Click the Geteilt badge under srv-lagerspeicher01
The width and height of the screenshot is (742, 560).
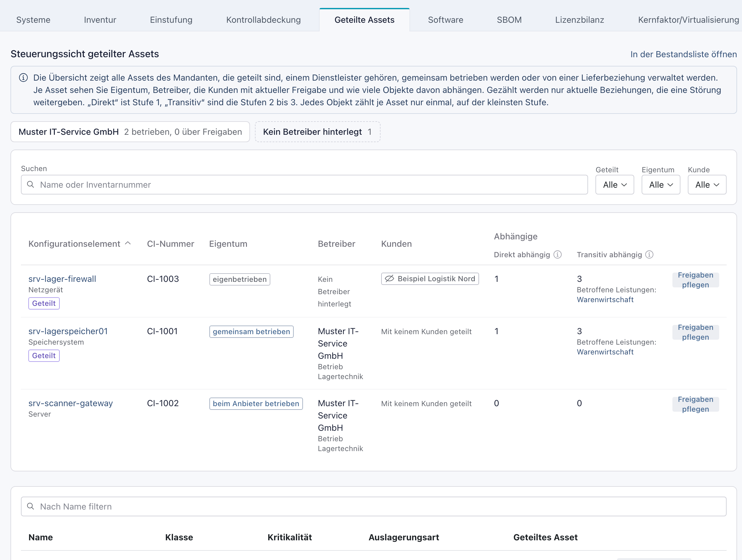click(44, 355)
